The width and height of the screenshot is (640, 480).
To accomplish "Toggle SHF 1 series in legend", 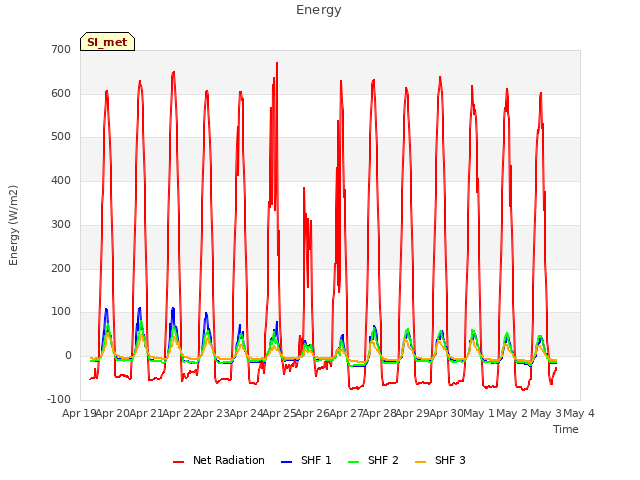I will click(306, 460).
